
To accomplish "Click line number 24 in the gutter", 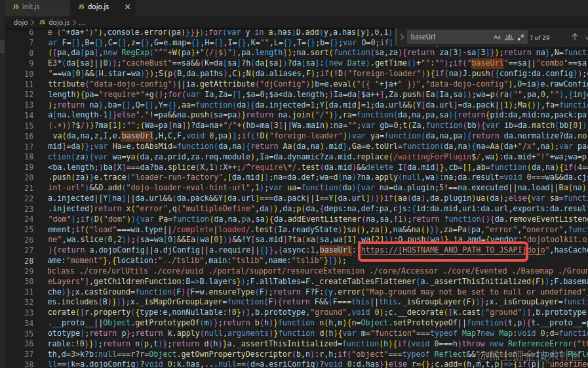I will (x=29, y=219).
